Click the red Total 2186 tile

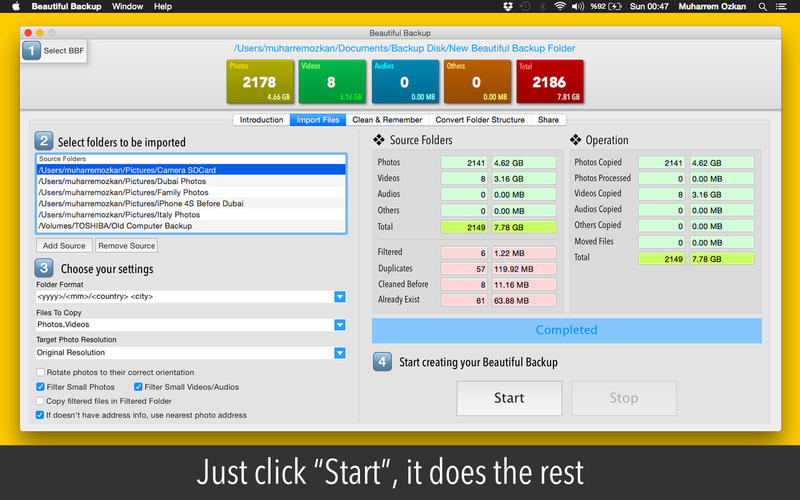[550, 82]
